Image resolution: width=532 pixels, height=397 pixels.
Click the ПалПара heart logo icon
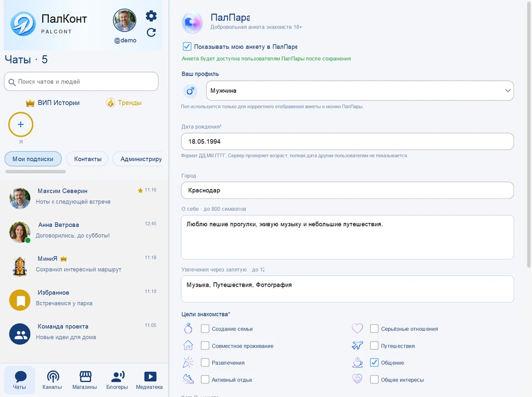click(192, 22)
